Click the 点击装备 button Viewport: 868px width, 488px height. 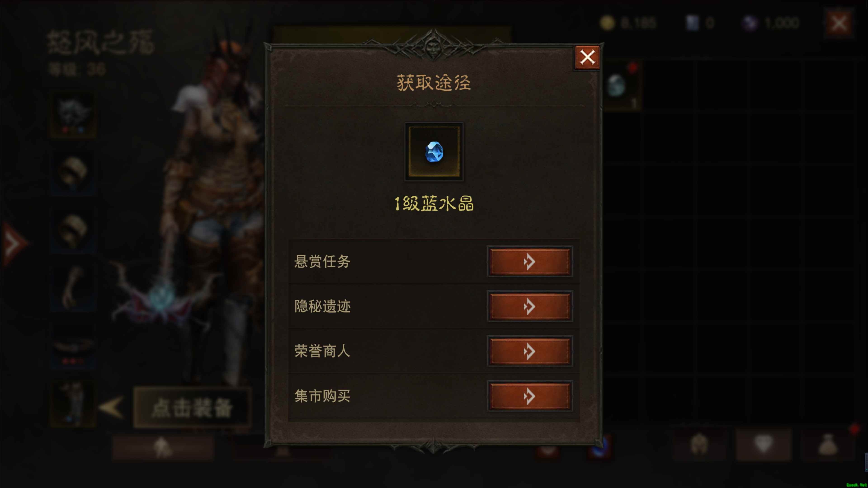click(192, 408)
